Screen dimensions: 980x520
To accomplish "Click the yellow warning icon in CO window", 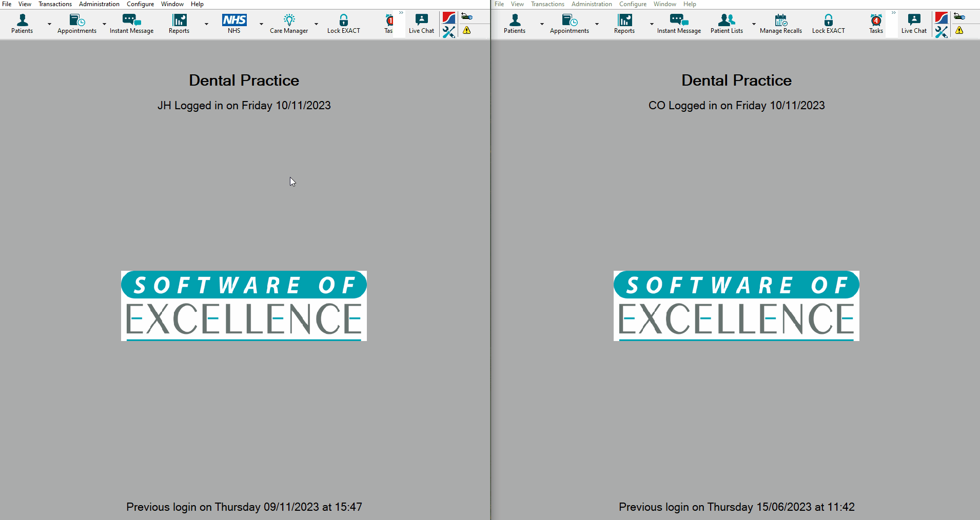I will tap(959, 30).
